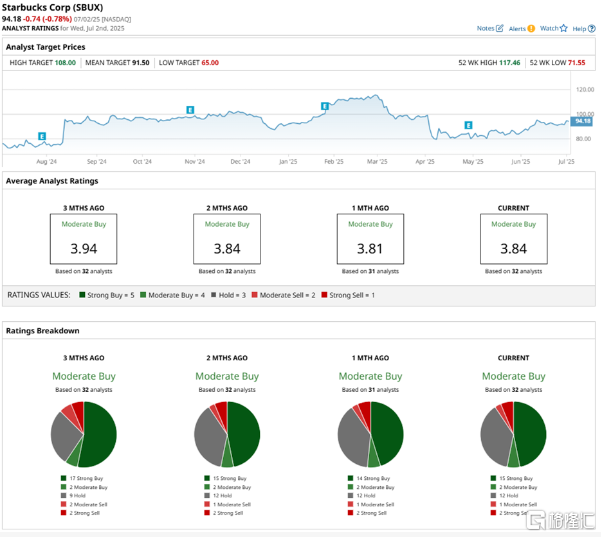Image resolution: width=601 pixels, height=537 pixels.
Task: Click earnings marker near May '25
Action: (x=468, y=125)
